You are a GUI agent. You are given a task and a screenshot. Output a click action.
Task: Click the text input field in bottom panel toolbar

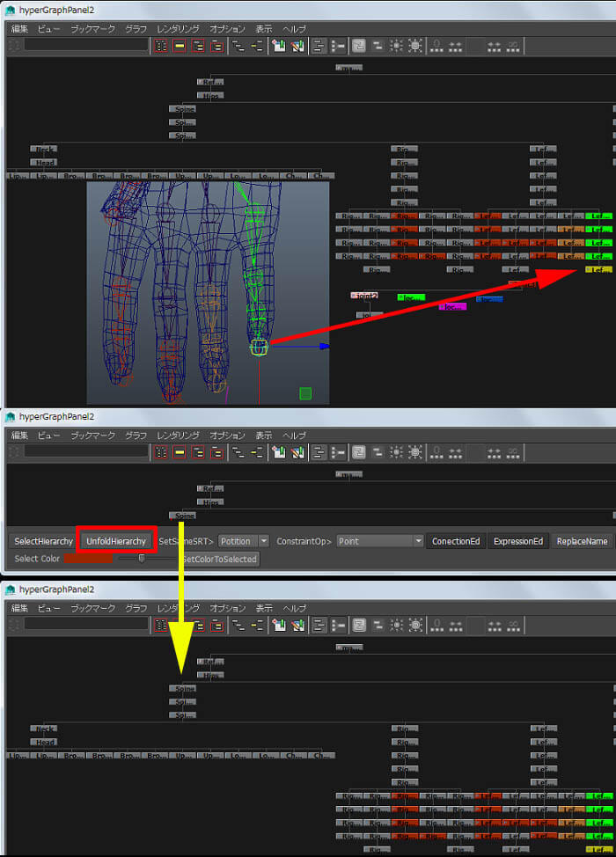tap(86, 624)
